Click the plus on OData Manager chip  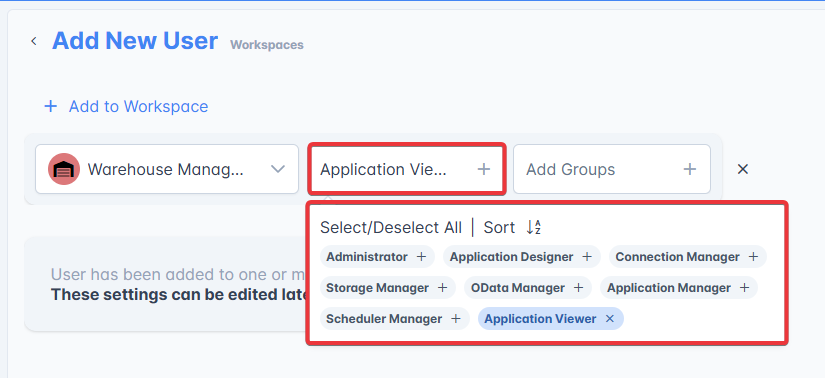pos(578,288)
